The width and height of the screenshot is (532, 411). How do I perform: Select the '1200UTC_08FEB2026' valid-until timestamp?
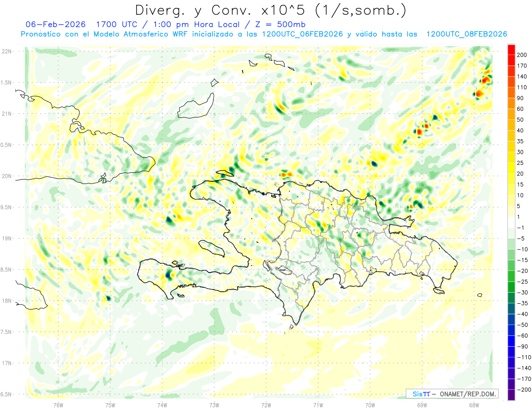click(466, 34)
